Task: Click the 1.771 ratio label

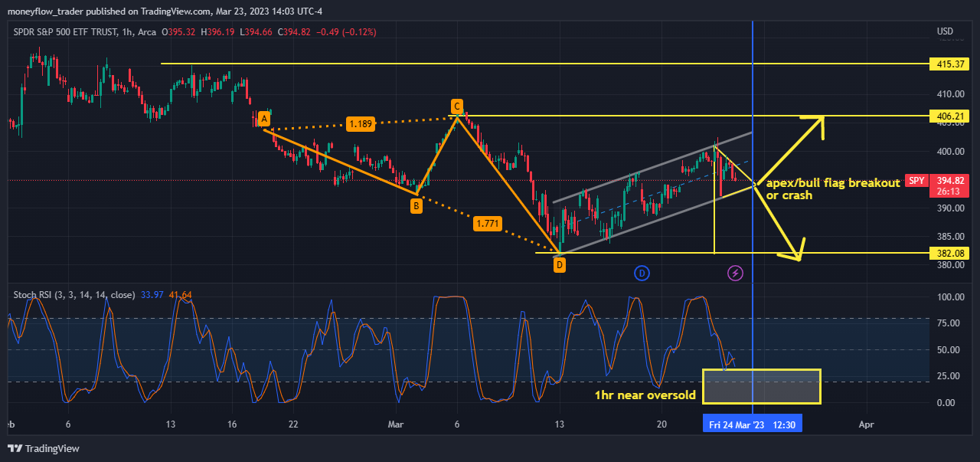Action: coord(486,224)
